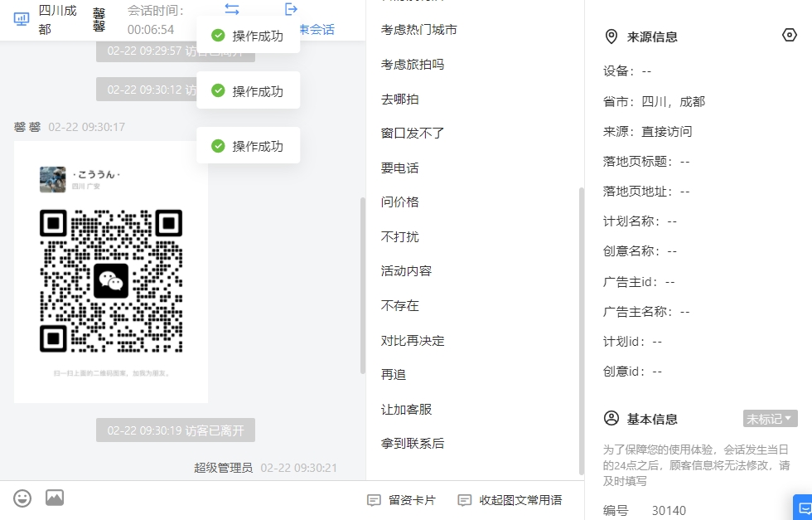Click the location pin beside 来源信息
The width and height of the screenshot is (812, 520).
611,36
